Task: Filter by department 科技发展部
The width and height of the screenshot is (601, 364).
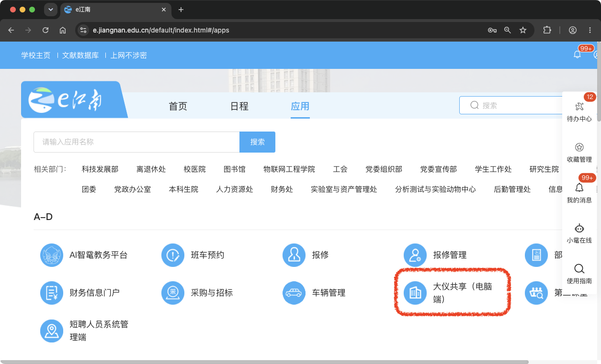Action: pyautogui.click(x=100, y=169)
